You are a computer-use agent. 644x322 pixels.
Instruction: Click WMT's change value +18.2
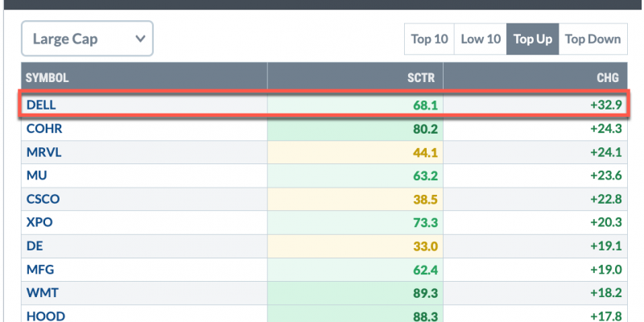click(606, 293)
